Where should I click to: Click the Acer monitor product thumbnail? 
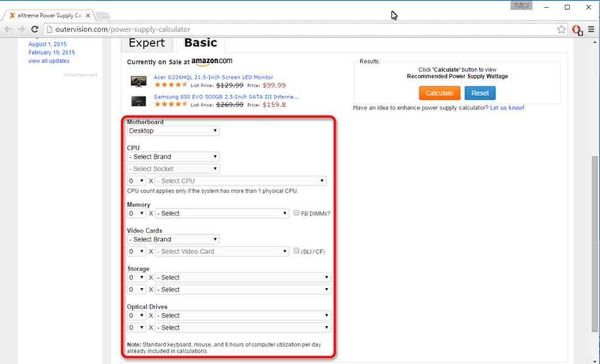point(138,81)
